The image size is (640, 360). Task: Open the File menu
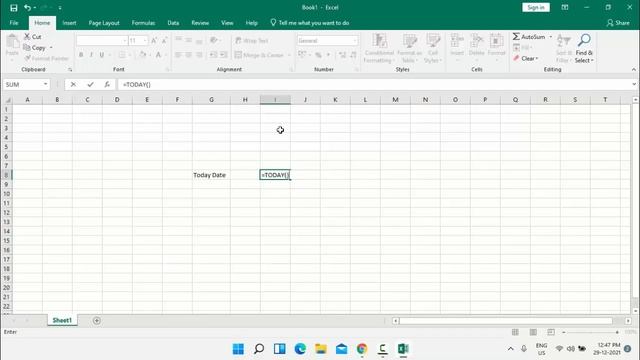14,23
